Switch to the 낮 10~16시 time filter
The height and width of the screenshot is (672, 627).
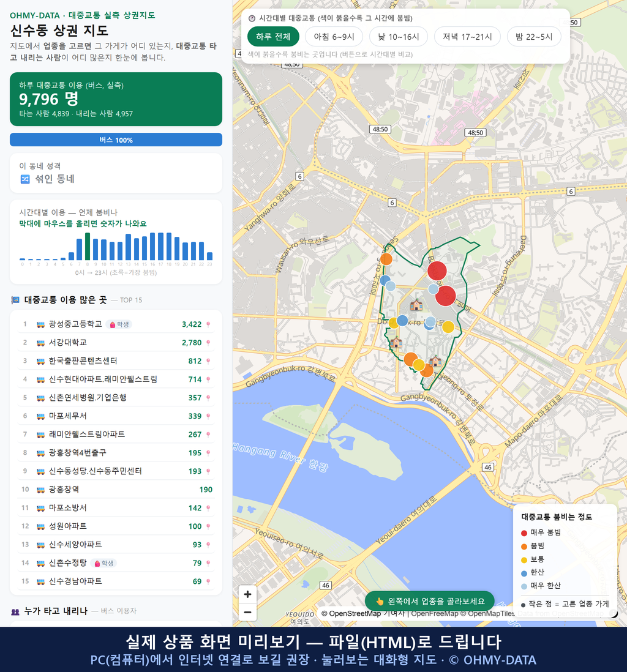(399, 37)
